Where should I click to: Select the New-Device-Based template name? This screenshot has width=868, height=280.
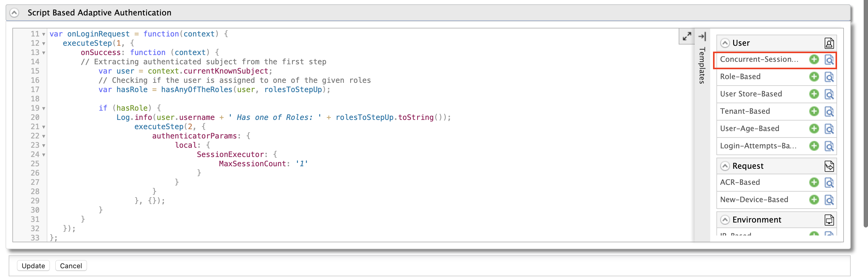(754, 200)
